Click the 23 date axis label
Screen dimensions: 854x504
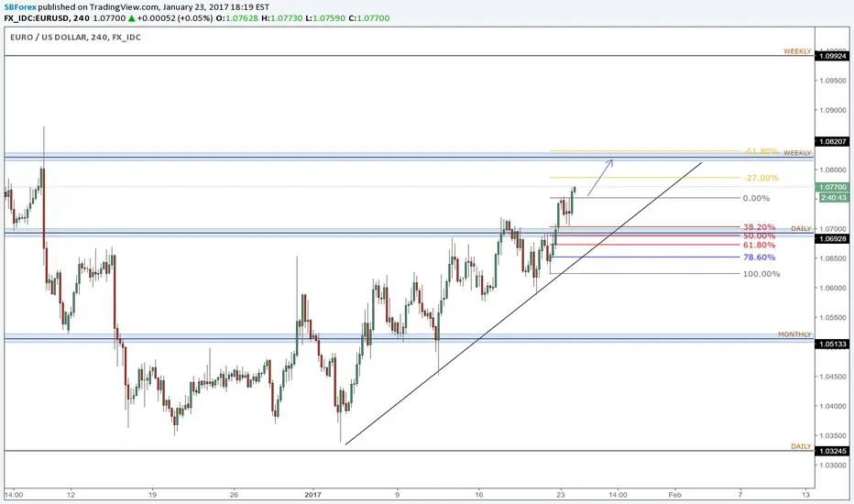pyautogui.click(x=561, y=495)
